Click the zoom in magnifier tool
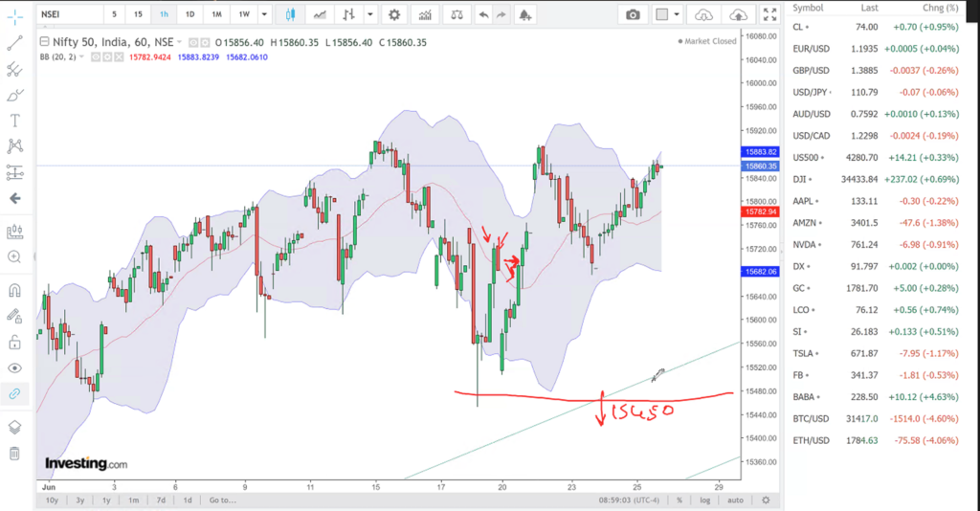This screenshot has width=980, height=511. point(14,256)
